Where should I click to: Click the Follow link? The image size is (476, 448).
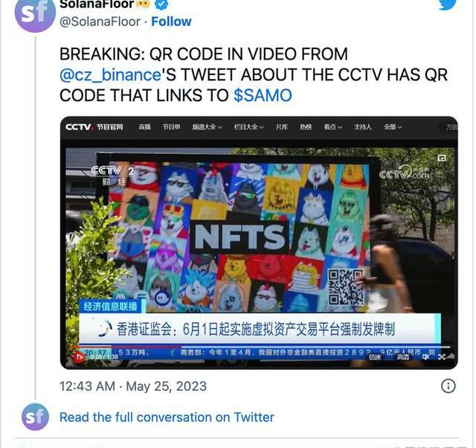point(171,22)
